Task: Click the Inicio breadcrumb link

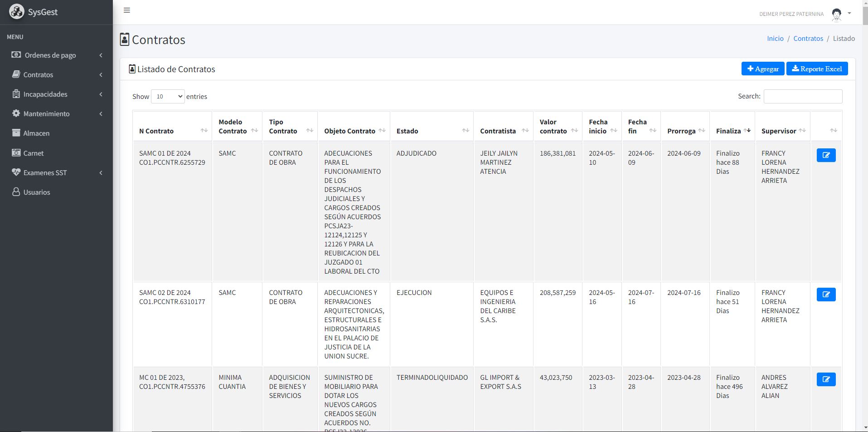Action: 775,39
